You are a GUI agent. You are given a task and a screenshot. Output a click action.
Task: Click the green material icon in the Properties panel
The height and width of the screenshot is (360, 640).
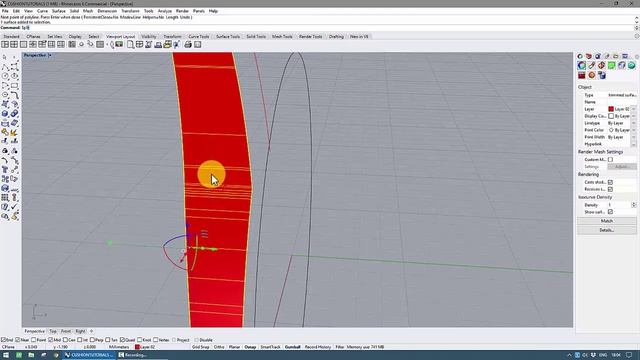point(611,65)
